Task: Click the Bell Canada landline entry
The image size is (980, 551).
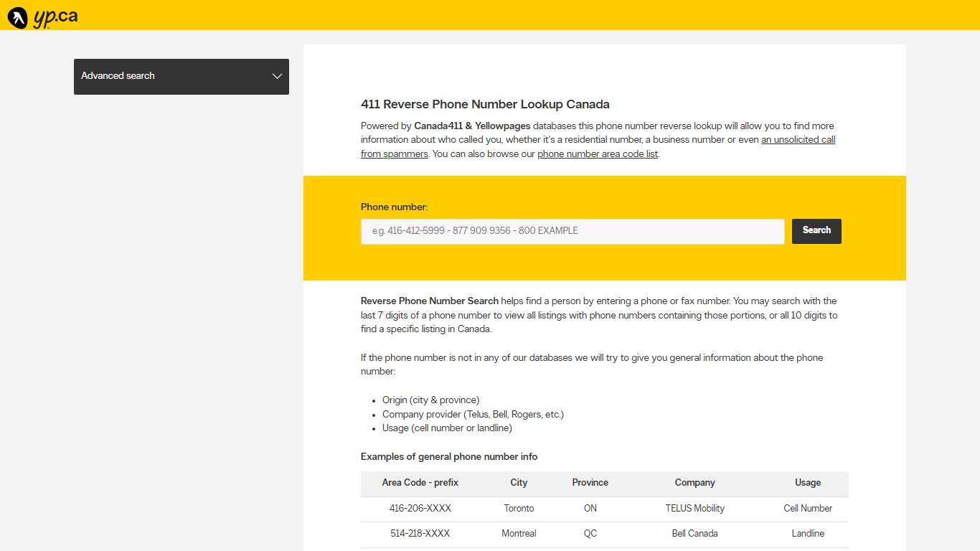Action: pyautogui.click(x=694, y=534)
